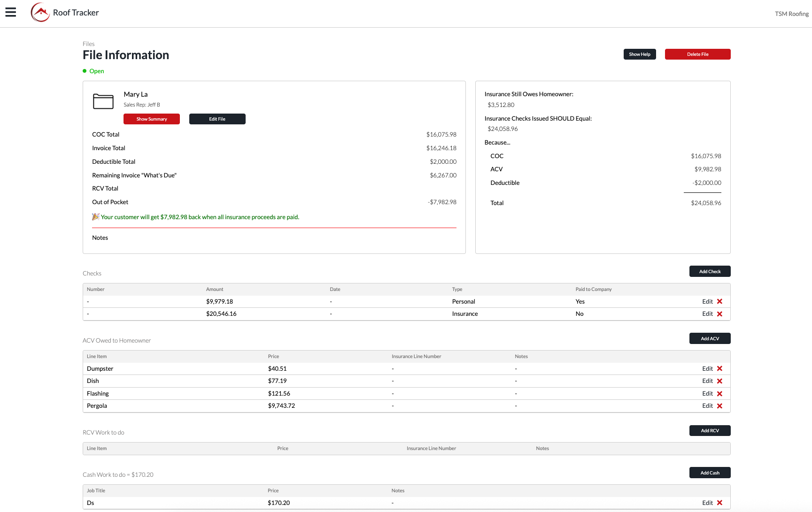
Task: Click the Add RCV button
Action: pos(710,431)
